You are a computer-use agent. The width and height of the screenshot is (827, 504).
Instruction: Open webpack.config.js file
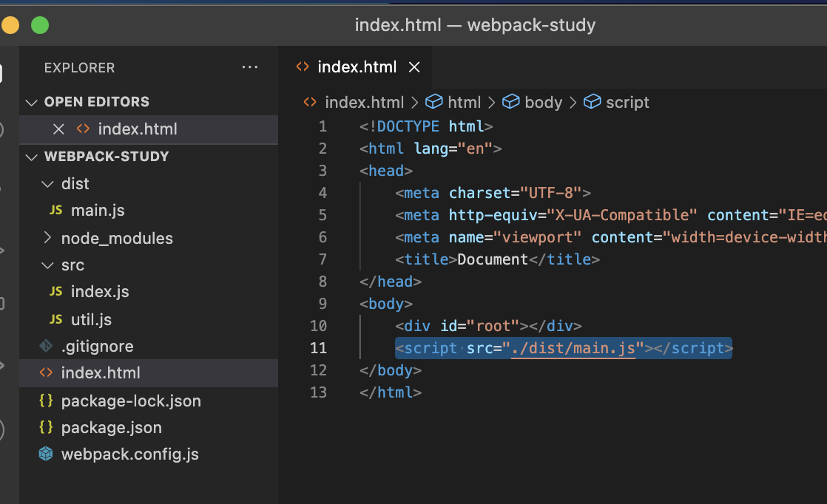(x=129, y=454)
